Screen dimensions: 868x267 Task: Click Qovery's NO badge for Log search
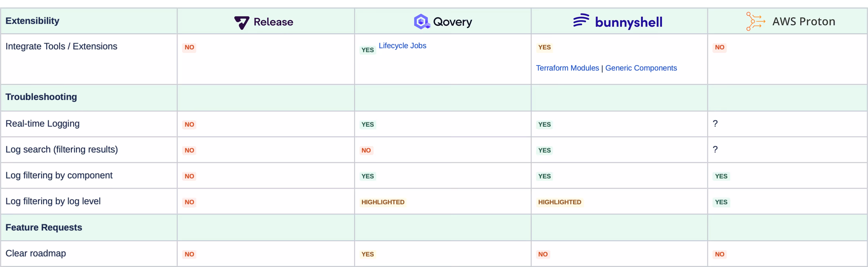point(366,150)
